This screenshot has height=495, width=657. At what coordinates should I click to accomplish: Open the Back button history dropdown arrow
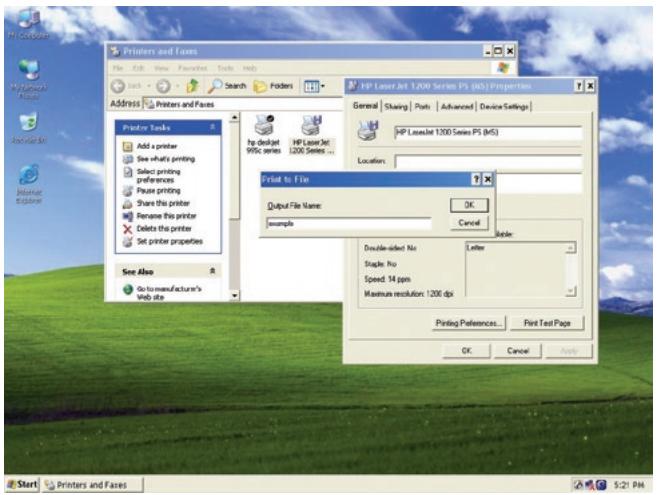tap(148, 86)
